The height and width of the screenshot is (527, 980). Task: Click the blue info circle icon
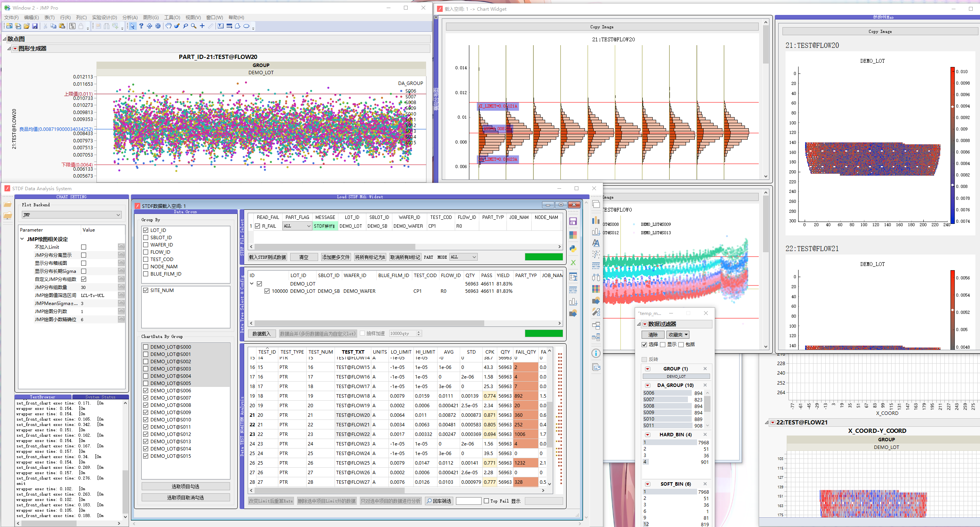click(596, 353)
